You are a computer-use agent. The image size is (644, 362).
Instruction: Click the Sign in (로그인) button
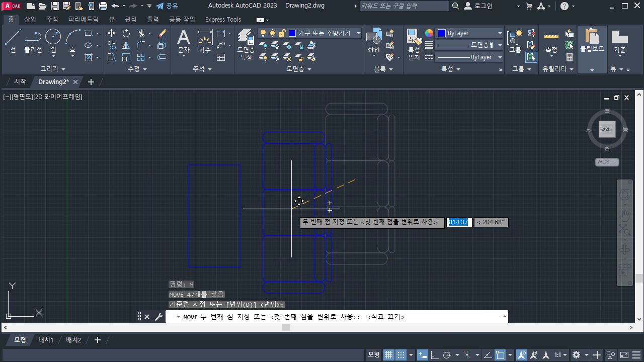click(x=478, y=6)
